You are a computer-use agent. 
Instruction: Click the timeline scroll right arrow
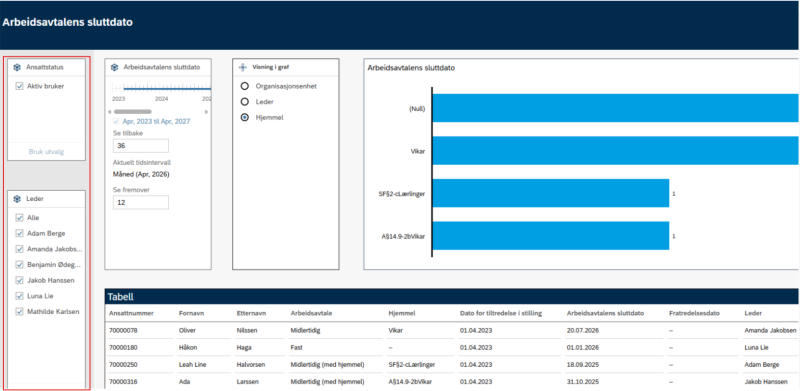click(x=206, y=111)
